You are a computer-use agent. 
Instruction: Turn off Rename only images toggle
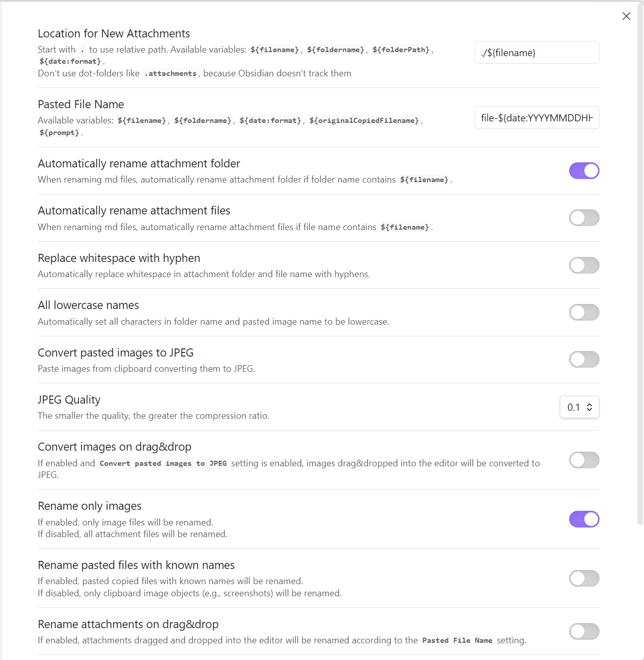pyautogui.click(x=584, y=519)
